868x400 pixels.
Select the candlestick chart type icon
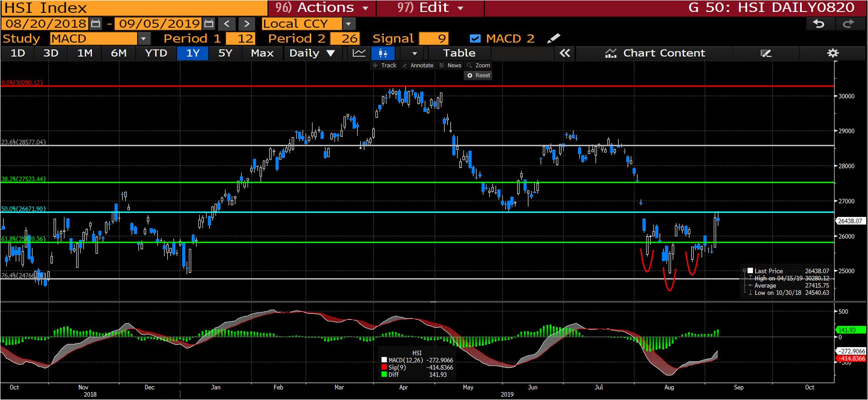[x=383, y=53]
